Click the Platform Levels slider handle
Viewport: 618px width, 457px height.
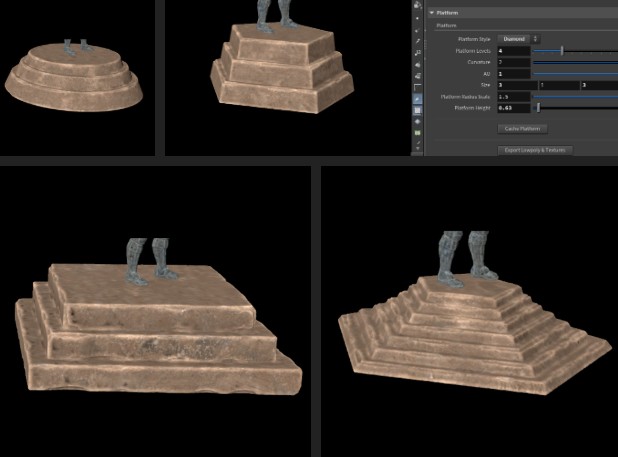[561, 50]
